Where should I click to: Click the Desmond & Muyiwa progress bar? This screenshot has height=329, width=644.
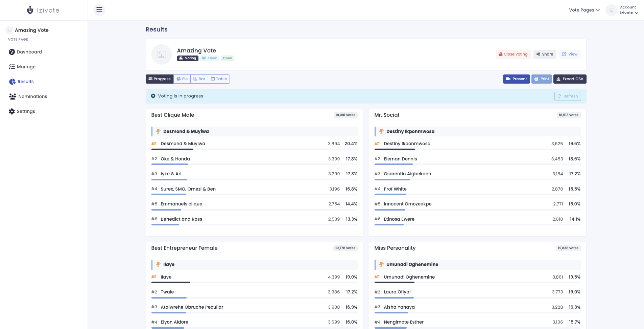[254, 149]
